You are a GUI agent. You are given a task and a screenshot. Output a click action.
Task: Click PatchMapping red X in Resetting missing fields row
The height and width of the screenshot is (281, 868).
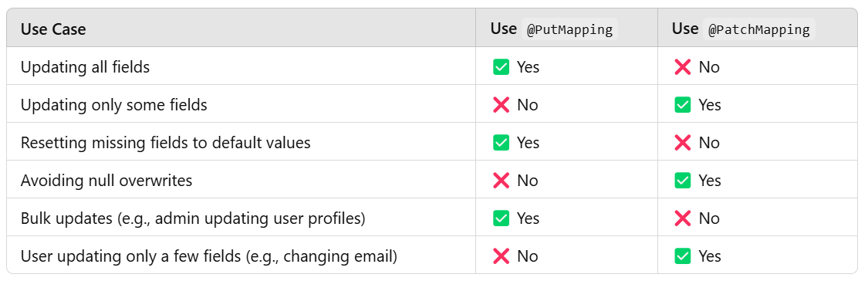tap(683, 143)
